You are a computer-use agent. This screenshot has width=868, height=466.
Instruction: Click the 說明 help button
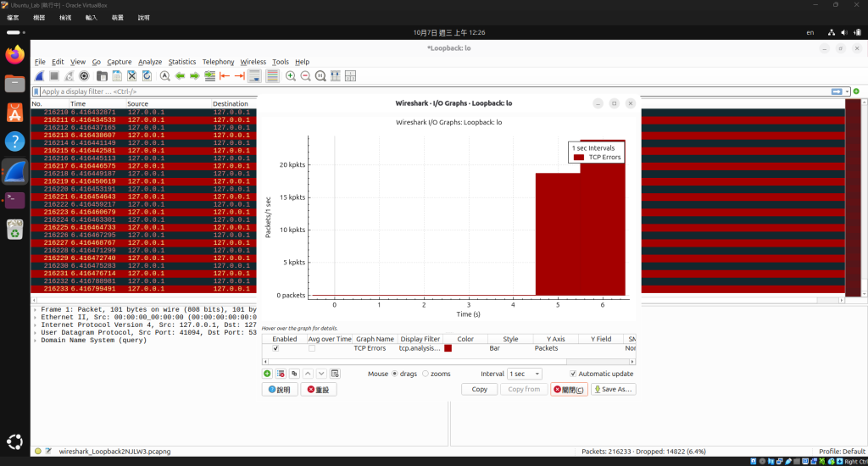(x=280, y=390)
